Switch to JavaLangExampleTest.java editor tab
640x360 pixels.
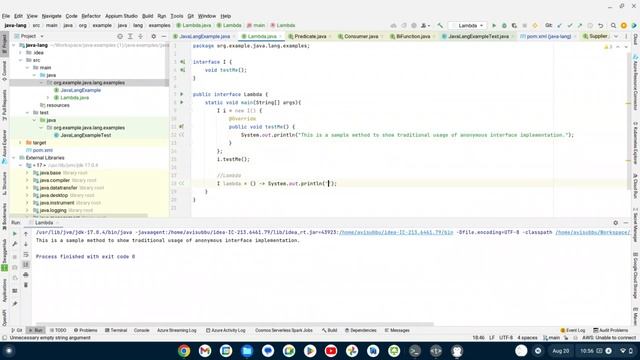click(478, 36)
